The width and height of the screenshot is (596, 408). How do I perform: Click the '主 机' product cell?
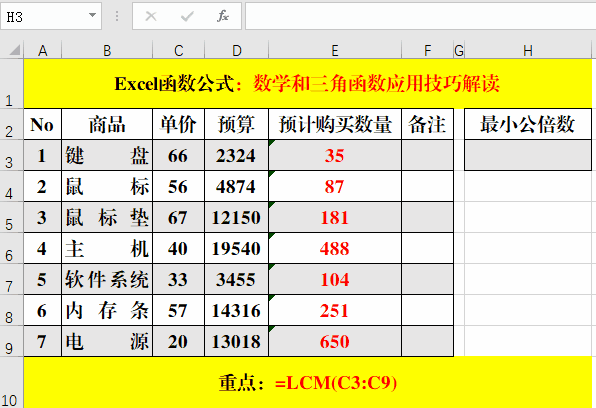click(x=107, y=248)
